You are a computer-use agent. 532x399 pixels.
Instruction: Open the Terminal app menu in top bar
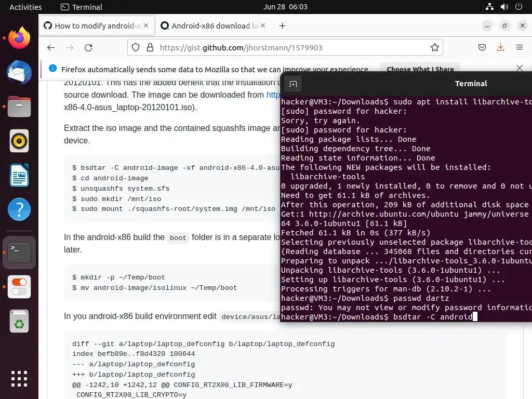[x=82, y=7]
